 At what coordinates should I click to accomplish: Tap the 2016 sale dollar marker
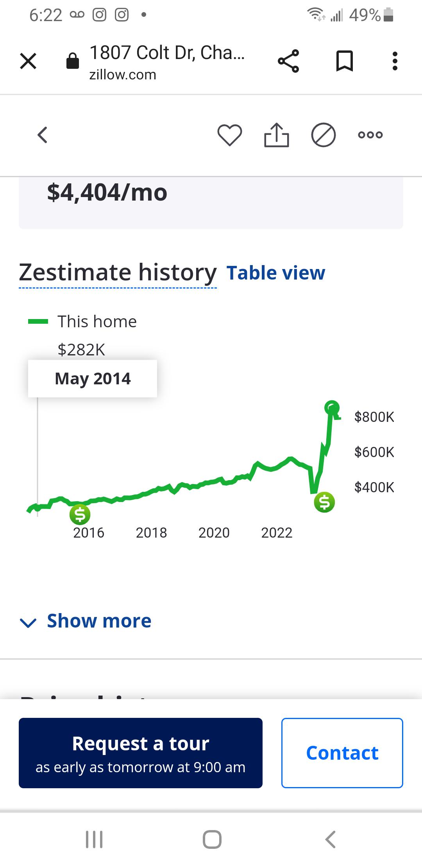(80, 515)
